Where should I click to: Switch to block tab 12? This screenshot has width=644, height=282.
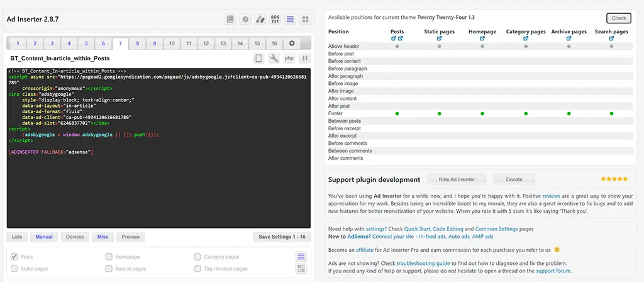tap(206, 43)
